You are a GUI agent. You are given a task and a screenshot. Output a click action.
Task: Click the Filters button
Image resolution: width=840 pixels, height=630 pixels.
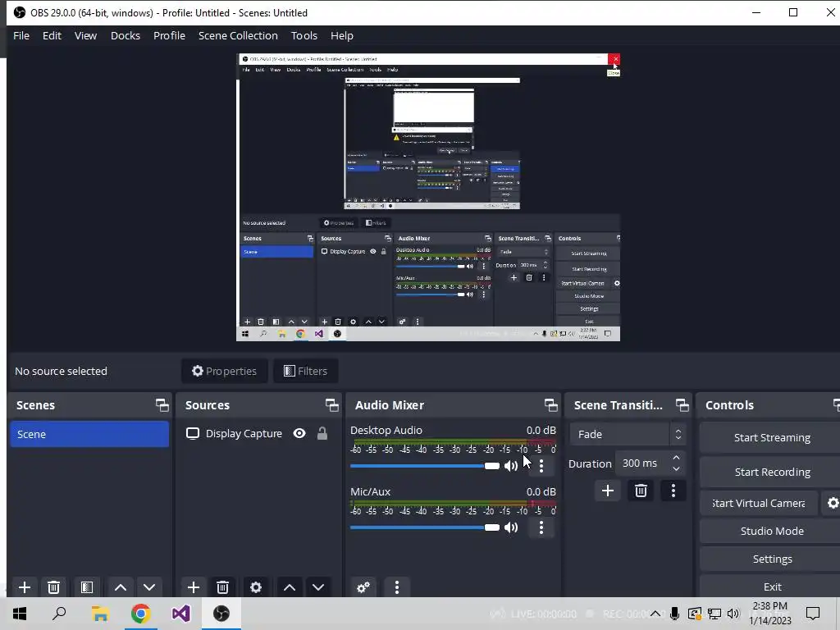click(305, 371)
